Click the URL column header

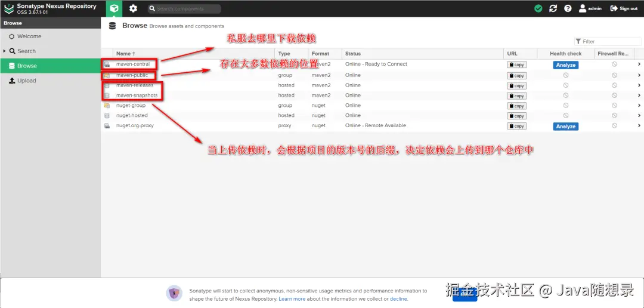[x=521, y=54]
